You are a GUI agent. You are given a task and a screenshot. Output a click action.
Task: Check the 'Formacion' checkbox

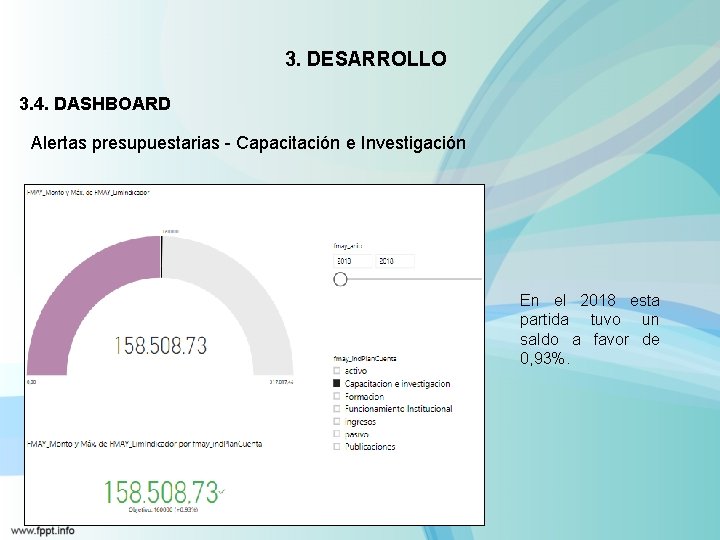click(x=337, y=396)
